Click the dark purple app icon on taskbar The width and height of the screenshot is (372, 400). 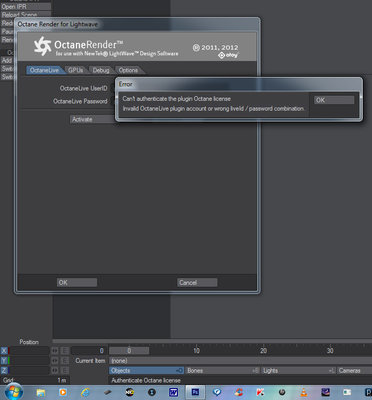325,392
